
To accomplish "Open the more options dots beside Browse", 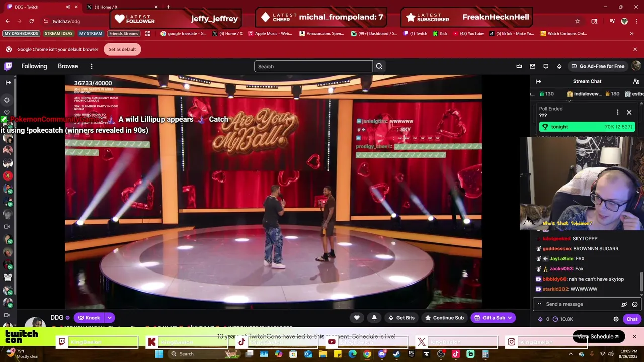I will [x=91, y=66].
